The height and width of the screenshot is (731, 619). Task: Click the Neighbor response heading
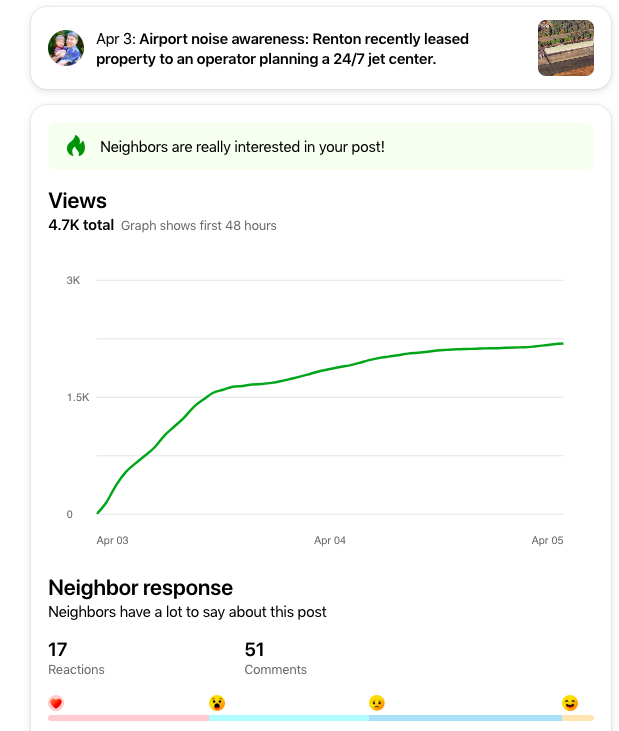[x=140, y=587]
